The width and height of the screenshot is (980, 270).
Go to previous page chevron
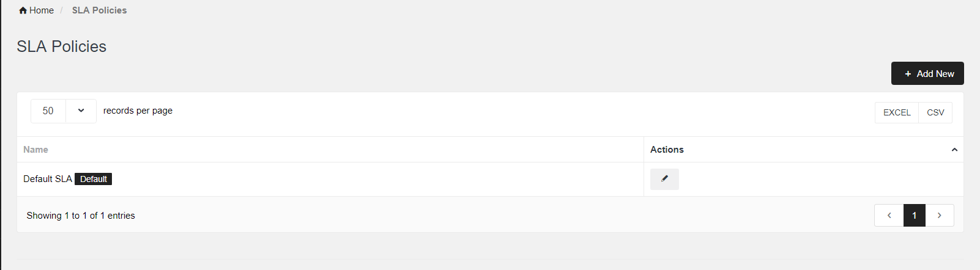point(889,216)
